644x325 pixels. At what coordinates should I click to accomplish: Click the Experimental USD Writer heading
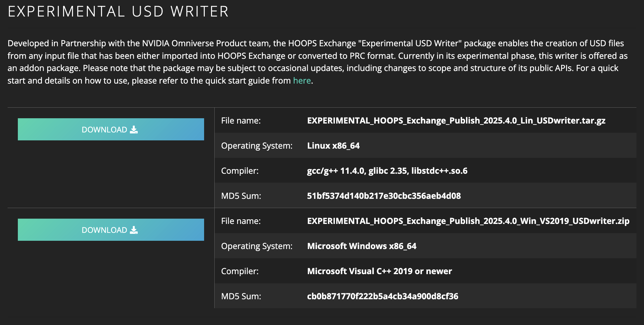118,12
